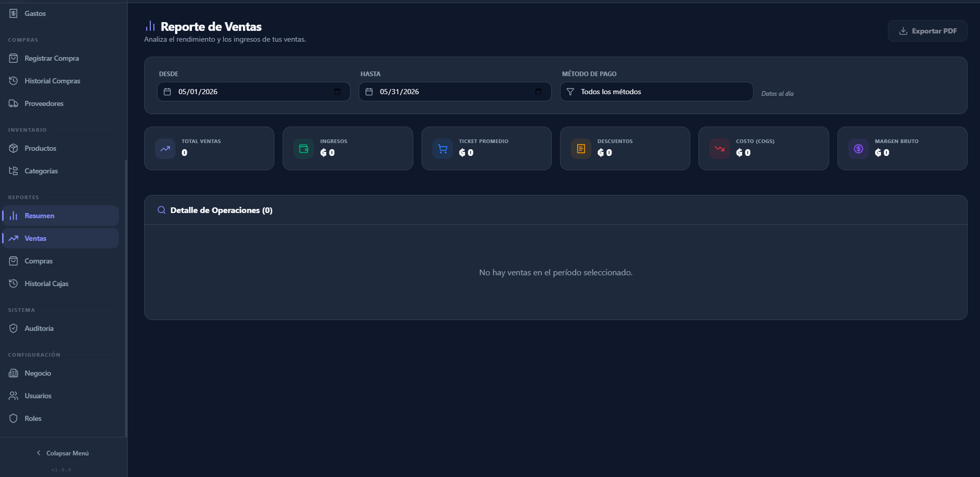Image resolution: width=980 pixels, height=477 pixels.
Task: Open Categorías page
Action: [x=61, y=171]
